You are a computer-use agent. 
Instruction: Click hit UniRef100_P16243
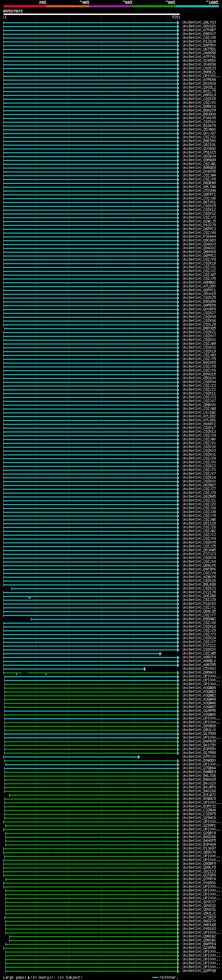(x=199, y=604)
